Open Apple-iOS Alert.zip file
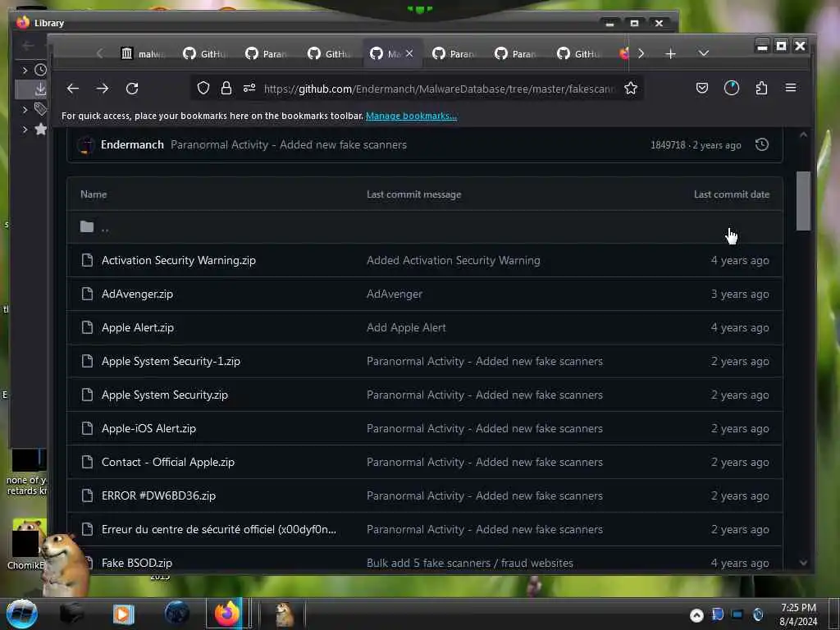840x630 pixels. coord(148,428)
